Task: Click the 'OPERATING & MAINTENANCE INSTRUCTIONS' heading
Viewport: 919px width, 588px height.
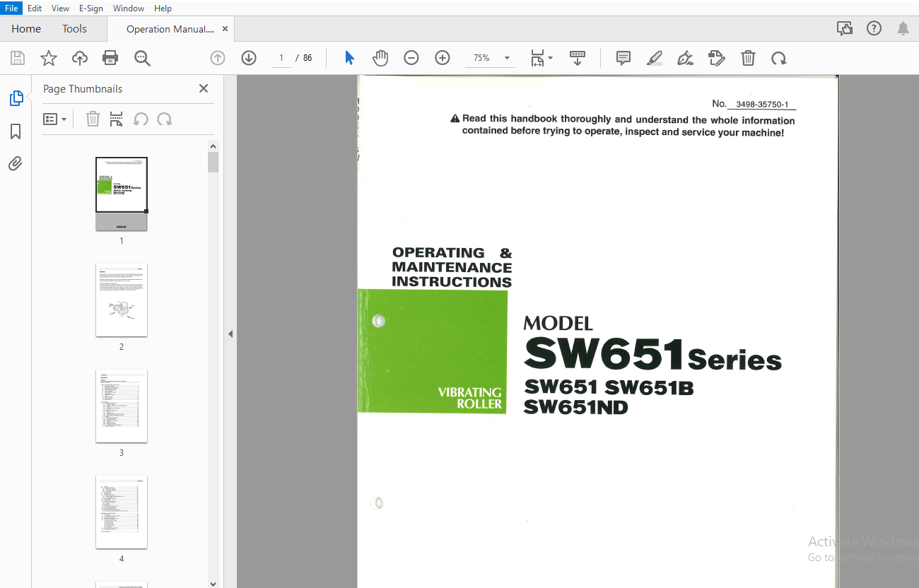Action: (452, 267)
